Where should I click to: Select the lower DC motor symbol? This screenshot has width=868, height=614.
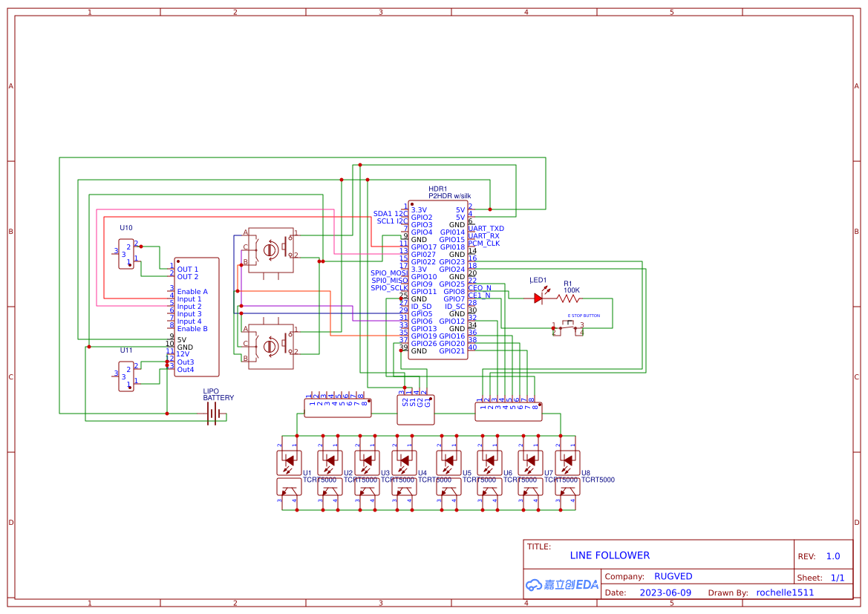point(270,347)
